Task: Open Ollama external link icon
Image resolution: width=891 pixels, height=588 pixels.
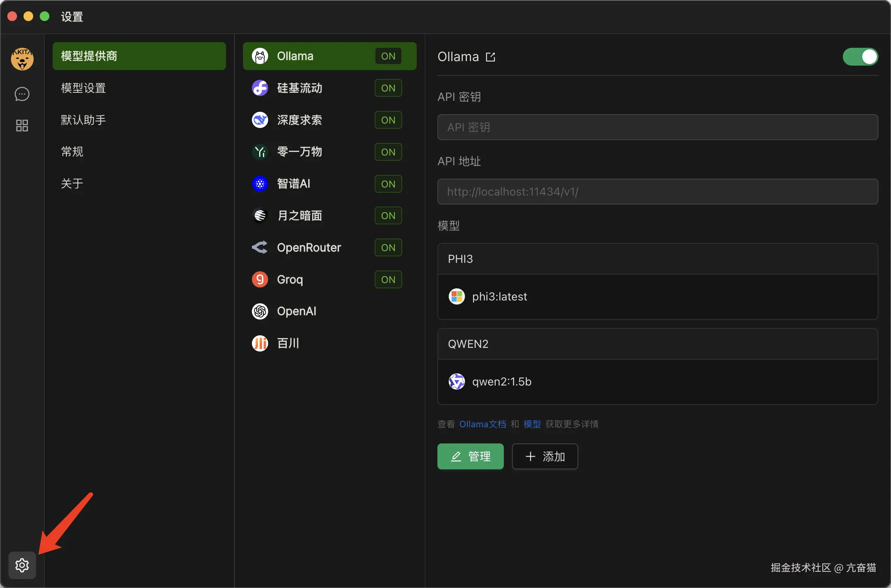Action: [x=490, y=57]
